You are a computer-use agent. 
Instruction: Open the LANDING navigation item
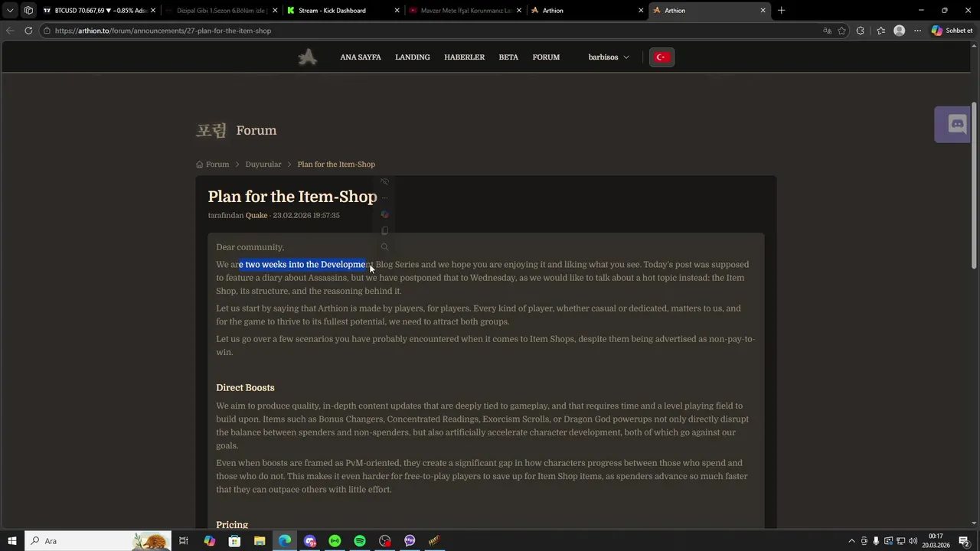(413, 57)
